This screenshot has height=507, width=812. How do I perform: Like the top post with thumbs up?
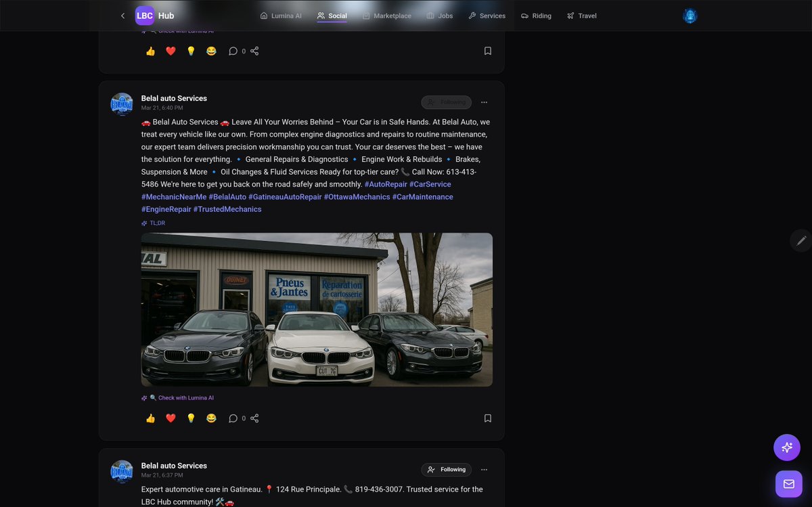coord(150,51)
